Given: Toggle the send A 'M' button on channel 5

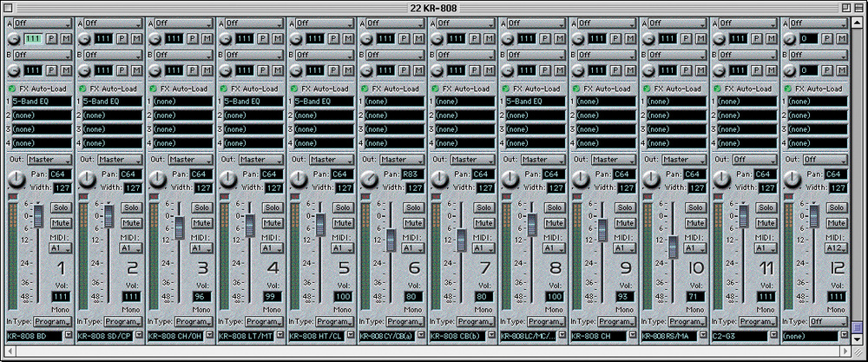Looking at the screenshot, I should coord(348,39).
